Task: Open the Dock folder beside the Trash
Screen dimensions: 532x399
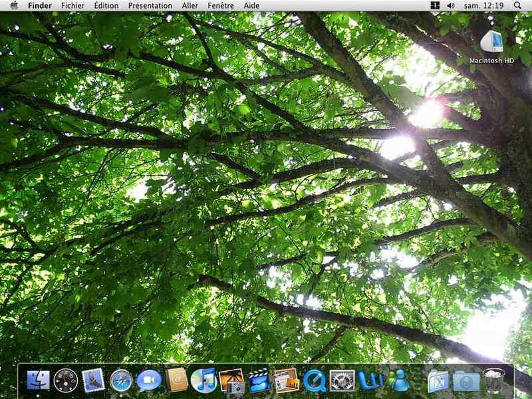Action: pos(466,381)
